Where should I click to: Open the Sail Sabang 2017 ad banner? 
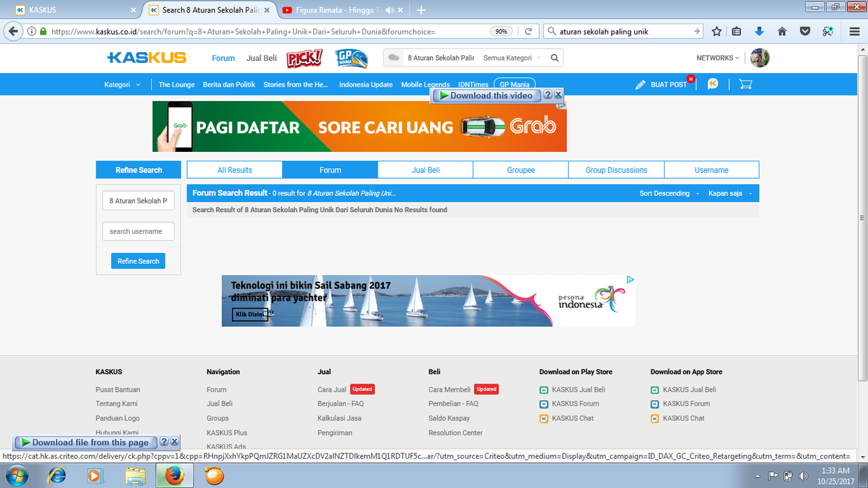[x=429, y=301]
